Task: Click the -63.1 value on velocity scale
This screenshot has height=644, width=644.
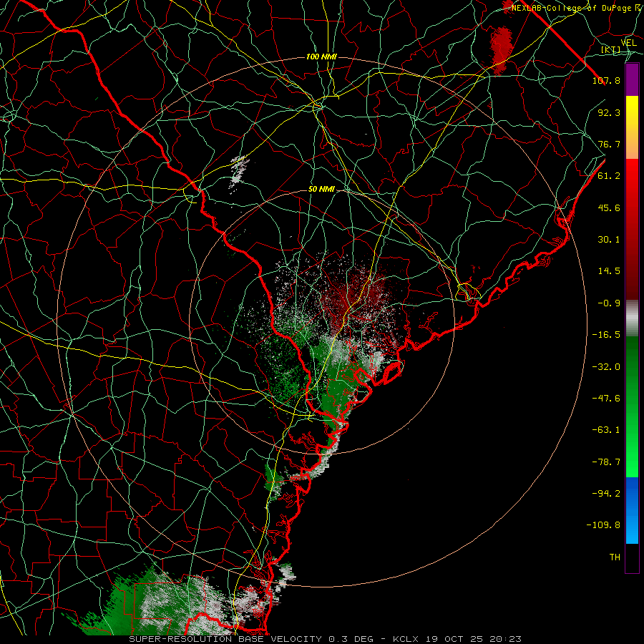Action: click(606, 430)
